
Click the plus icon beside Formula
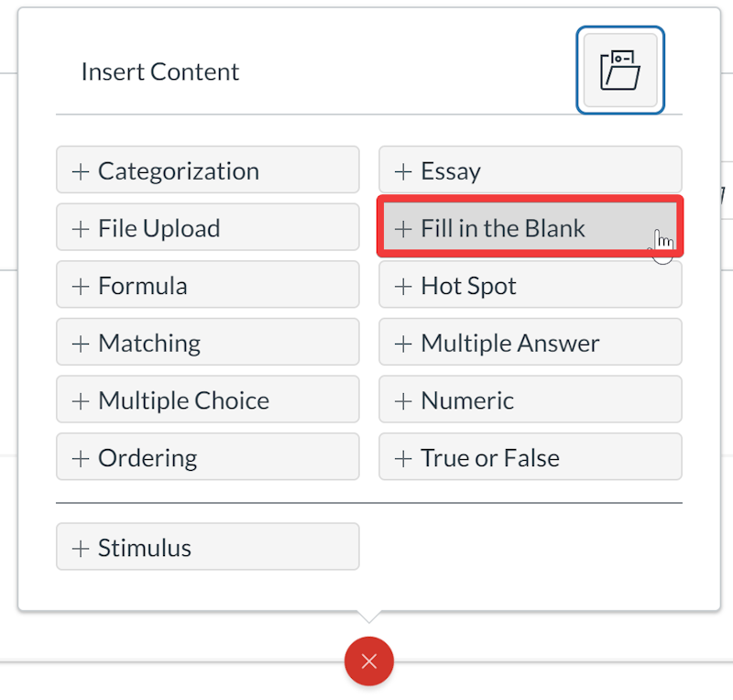click(x=81, y=286)
